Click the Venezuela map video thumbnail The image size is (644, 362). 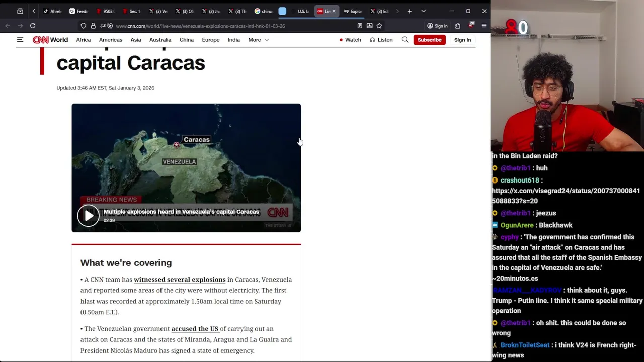point(186,168)
